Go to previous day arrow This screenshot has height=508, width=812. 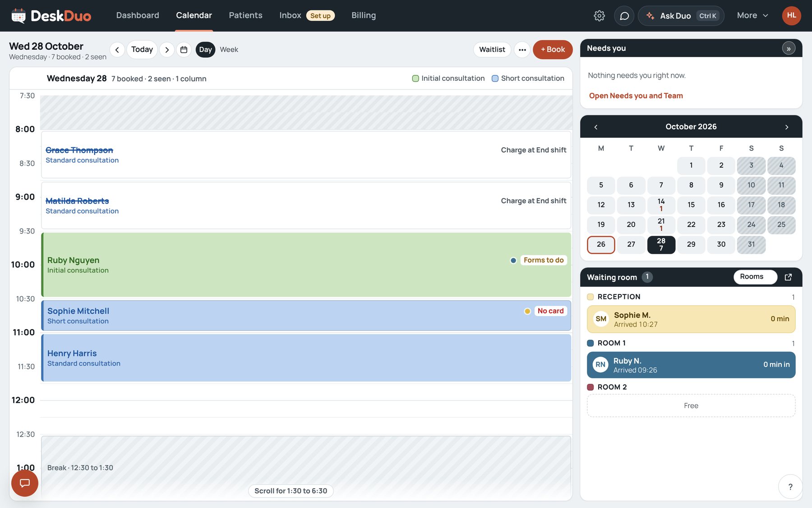click(117, 50)
